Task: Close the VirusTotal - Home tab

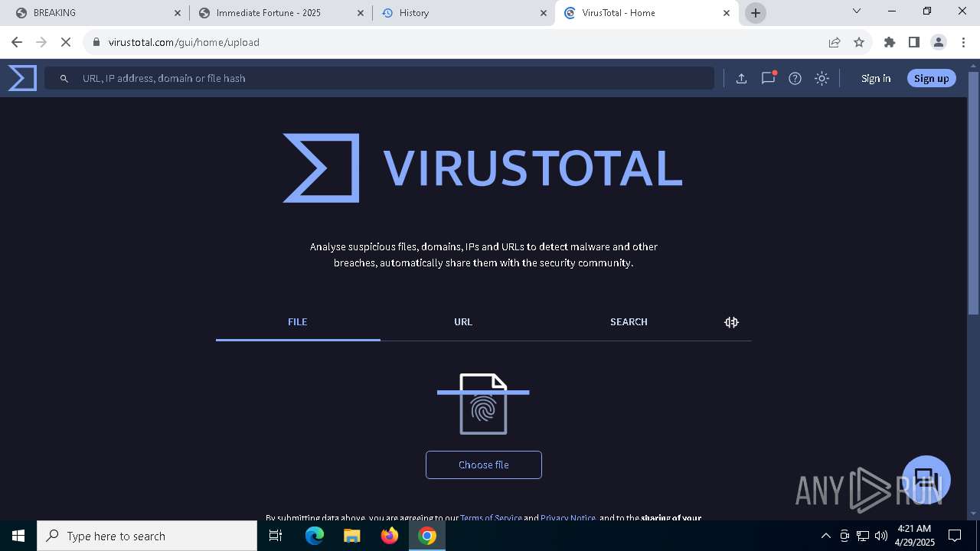Action: (x=727, y=13)
